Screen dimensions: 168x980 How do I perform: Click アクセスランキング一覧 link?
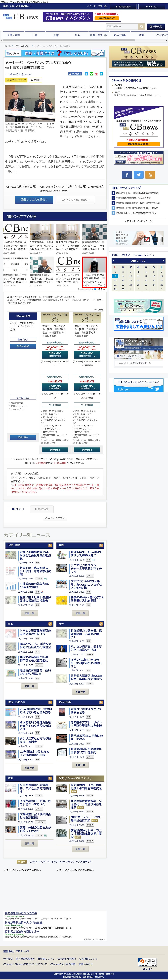tap(138, 221)
